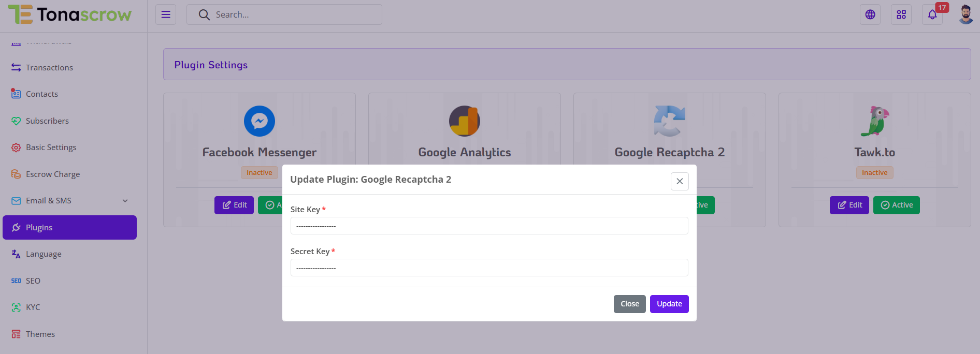Click the hamburger menu toggle icon

pos(166,14)
